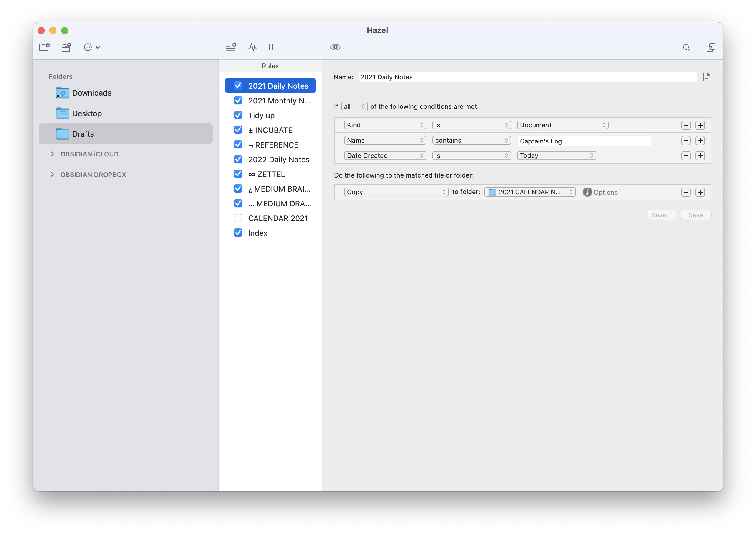Screen dimensions: 756x535
Task: Remove the Kind condition with minus
Action: 686,125
